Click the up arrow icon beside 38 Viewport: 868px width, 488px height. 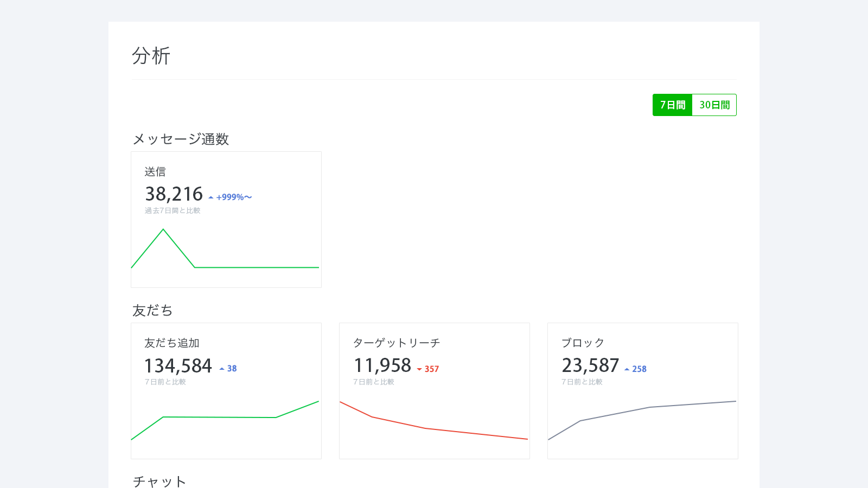click(x=222, y=369)
